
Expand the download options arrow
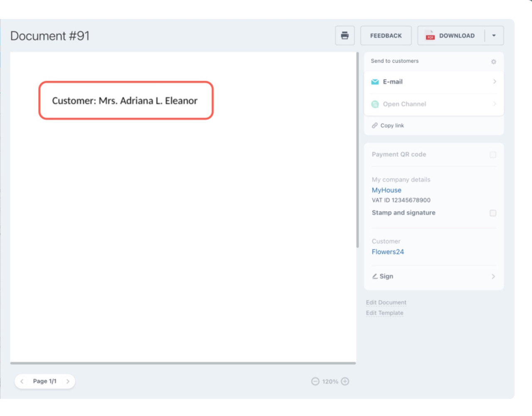(x=494, y=36)
